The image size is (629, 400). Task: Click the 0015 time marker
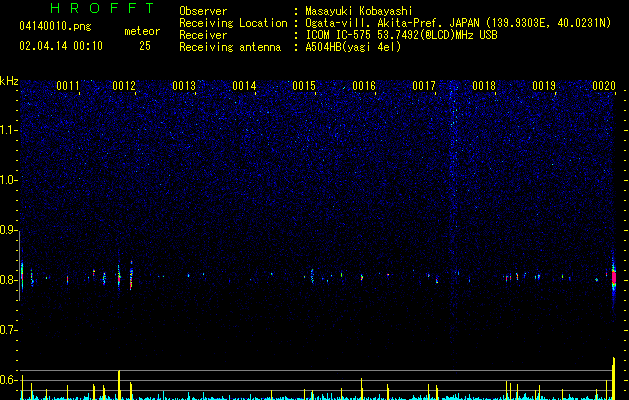click(304, 86)
